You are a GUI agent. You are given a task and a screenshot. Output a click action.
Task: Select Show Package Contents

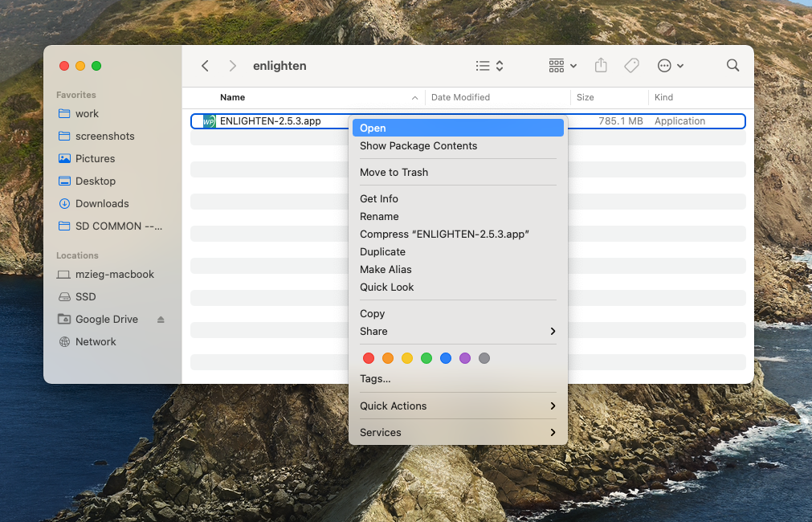coord(418,146)
